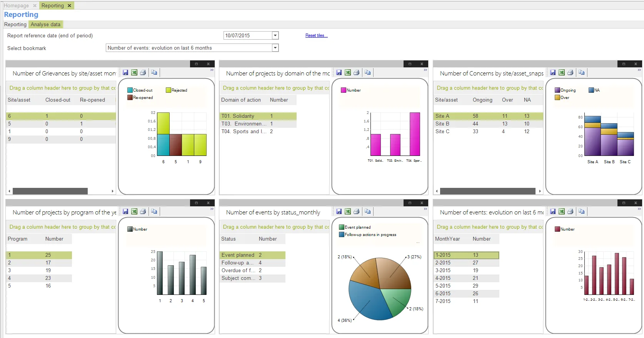Print the Grievances by site/asset tile
Screen dimensions: 644x338
click(x=143, y=72)
